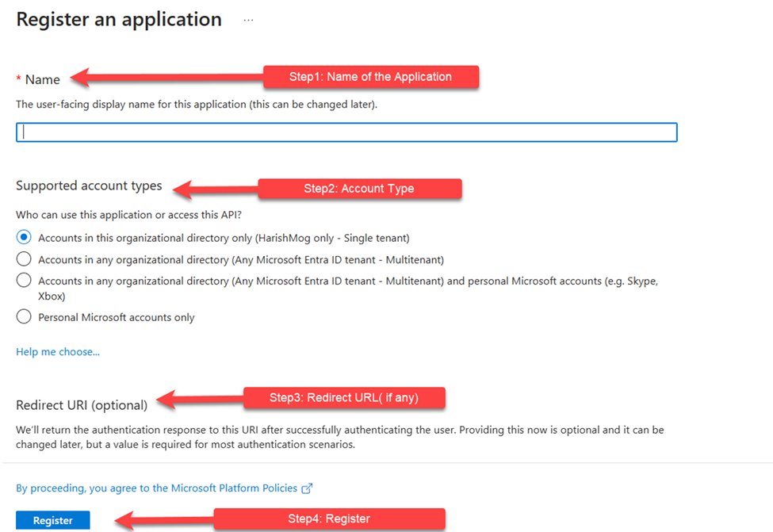
Task: Click the Step2 Account Type callout
Action: point(359,189)
